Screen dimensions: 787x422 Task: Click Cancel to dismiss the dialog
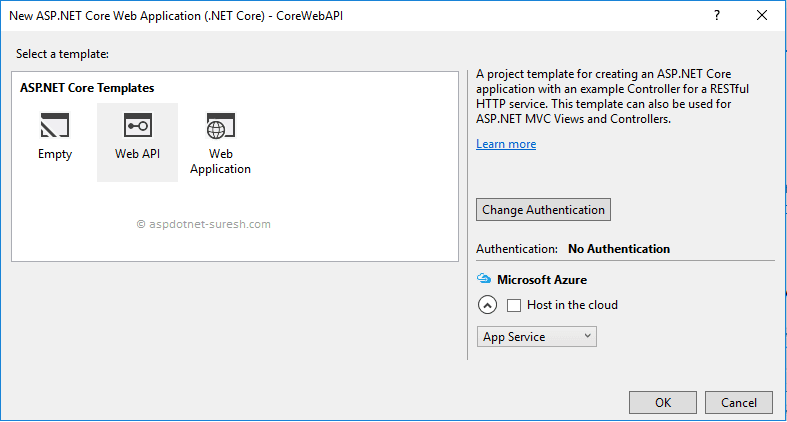(x=738, y=402)
